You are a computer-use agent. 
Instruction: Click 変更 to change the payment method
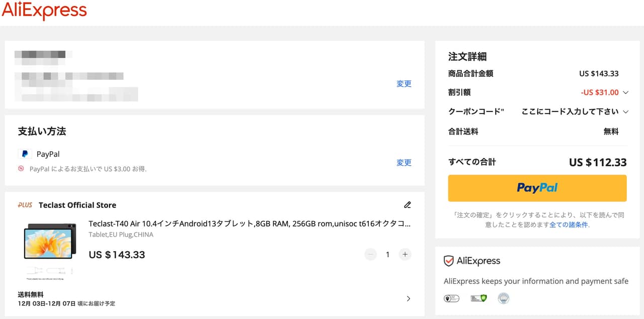[404, 163]
